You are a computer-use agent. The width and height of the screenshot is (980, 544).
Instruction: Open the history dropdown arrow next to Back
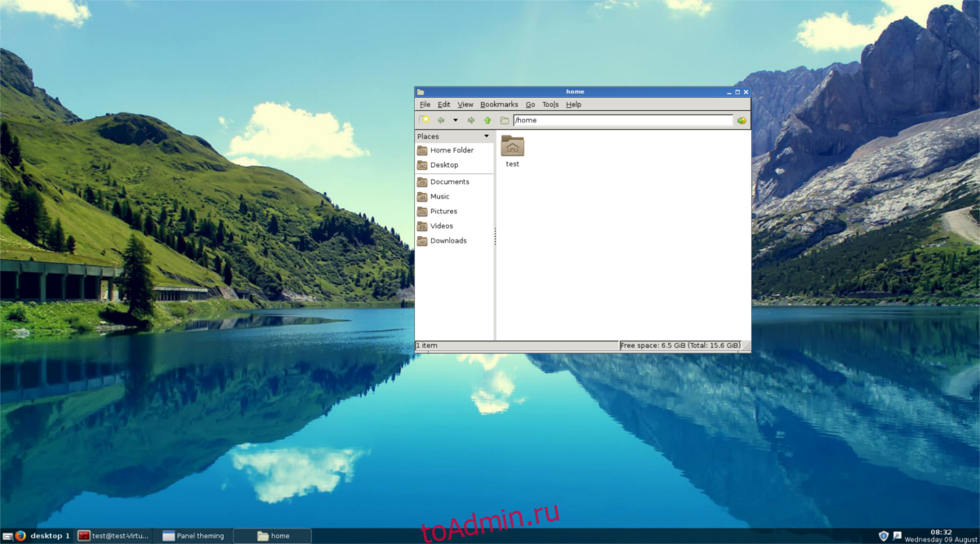(455, 120)
